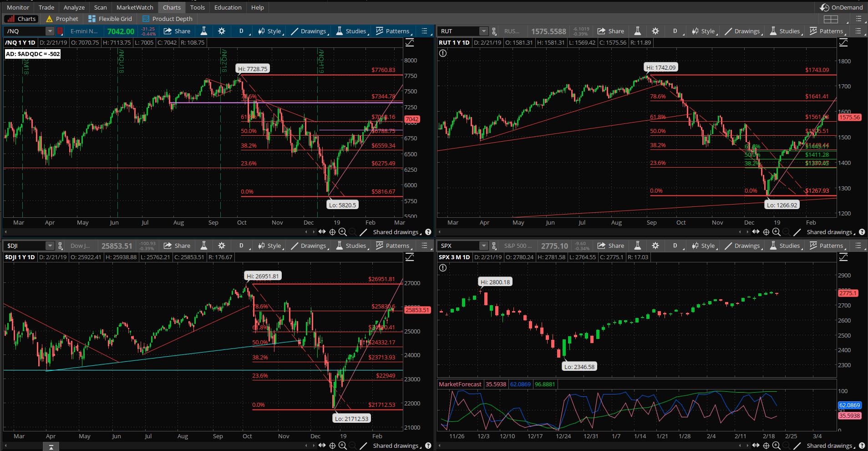Viewport: 868px width, 451px height.
Task: Click the /NQ symbol input field
Action: (x=25, y=31)
